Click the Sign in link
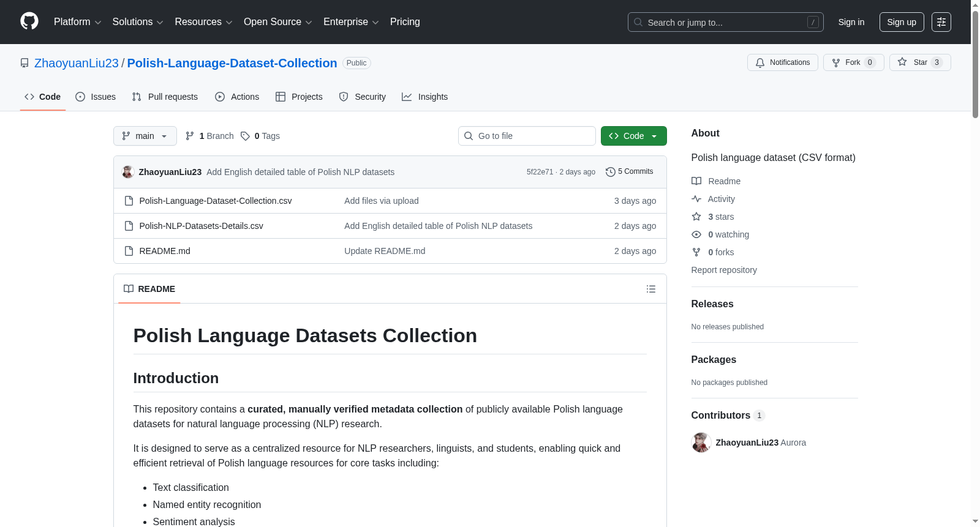The image size is (980, 527). tap(851, 22)
